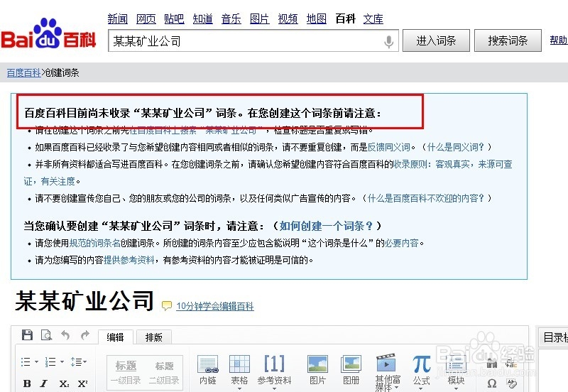Open 文库 in top navigation
This screenshot has width=568, height=392.
(x=373, y=18)
